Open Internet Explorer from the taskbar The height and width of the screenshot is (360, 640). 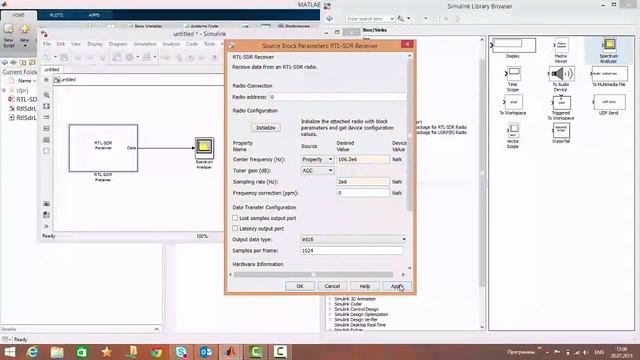tap(32, 352)
